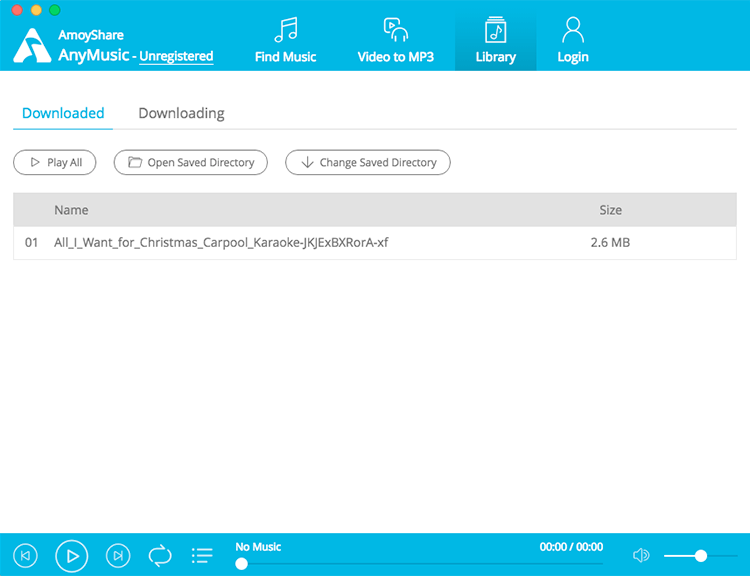
Task: Skip to the next track
Action: 118,555
